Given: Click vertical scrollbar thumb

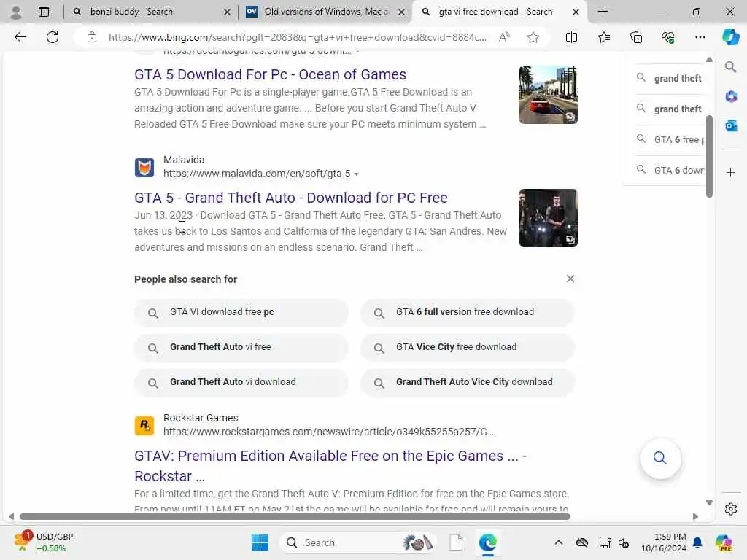Looking at the screenshot, I should coord(709,156).
